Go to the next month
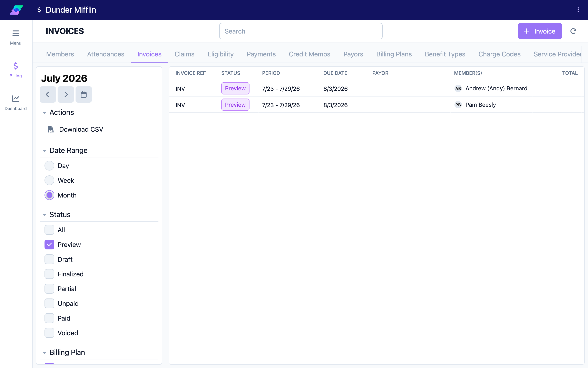The image size is (588, 368). (66, 94)
